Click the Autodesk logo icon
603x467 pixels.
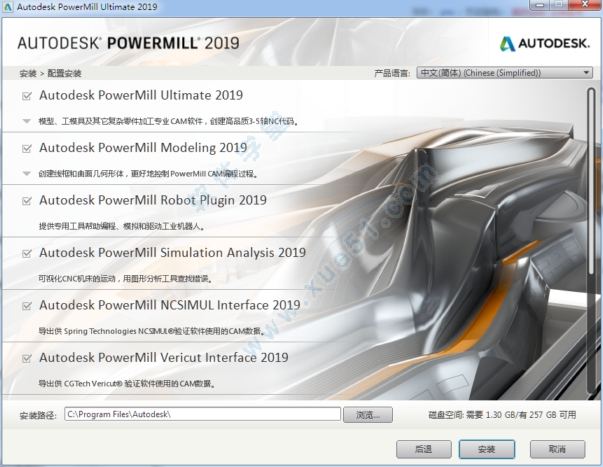[x=507, y=44]
